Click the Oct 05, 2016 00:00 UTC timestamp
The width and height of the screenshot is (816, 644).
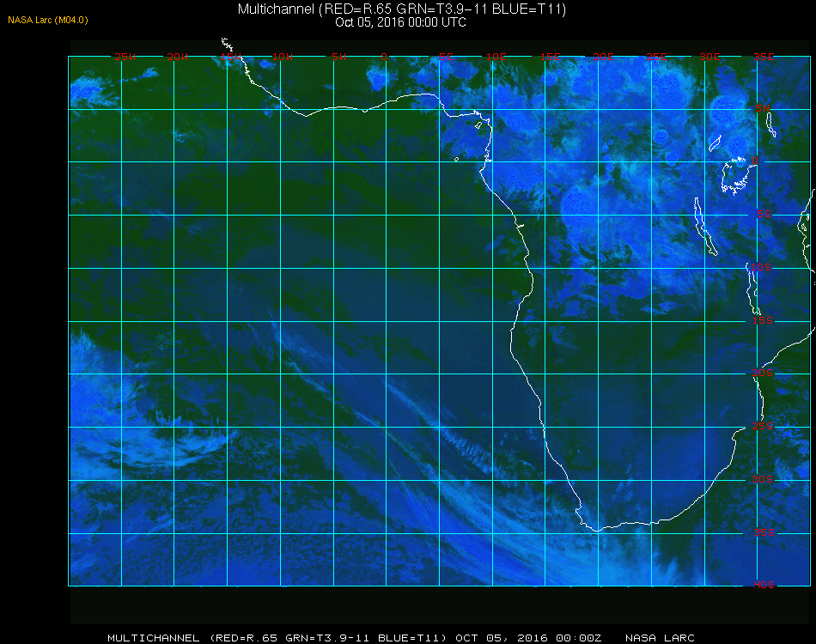pos(401,22)
